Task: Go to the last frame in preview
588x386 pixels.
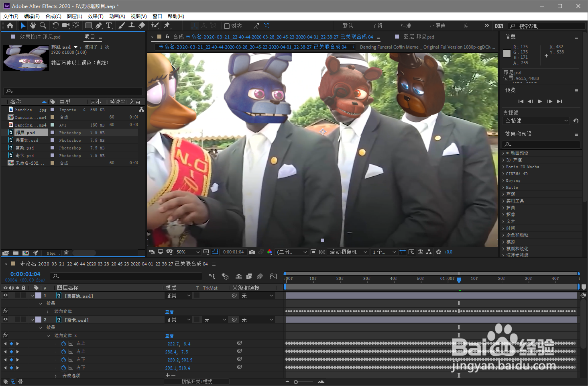Action: pos(560,101)
